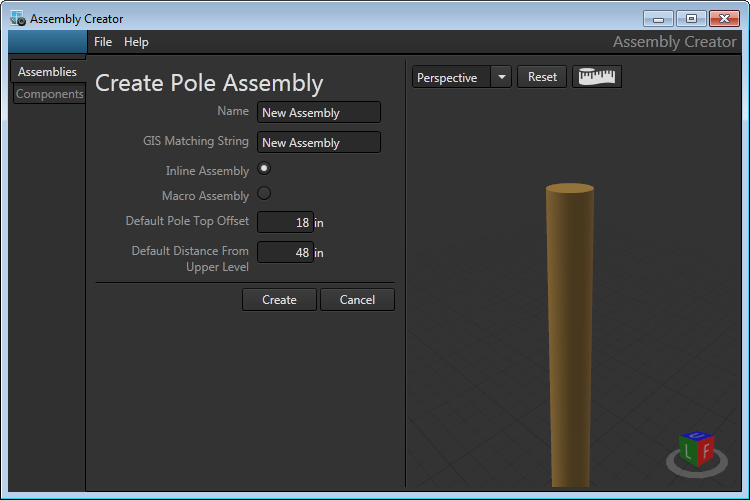The width and height of the screenshot is (750, 500).
Task: Select the Inline Assembly radio button
Action: [x=264, y=169]
